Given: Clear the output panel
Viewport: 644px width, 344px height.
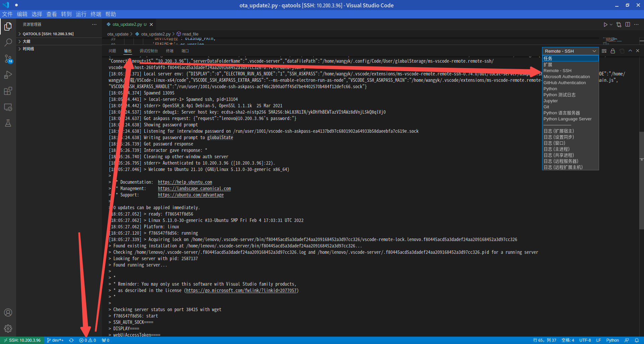Looking at the screenshot, I should click(x=604, y=51).
